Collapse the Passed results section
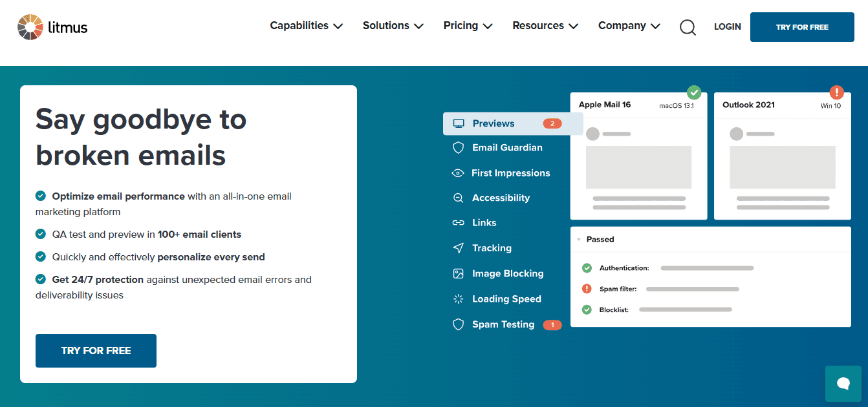The height and width of the screenshot is (407, 868). pos(580,239)
